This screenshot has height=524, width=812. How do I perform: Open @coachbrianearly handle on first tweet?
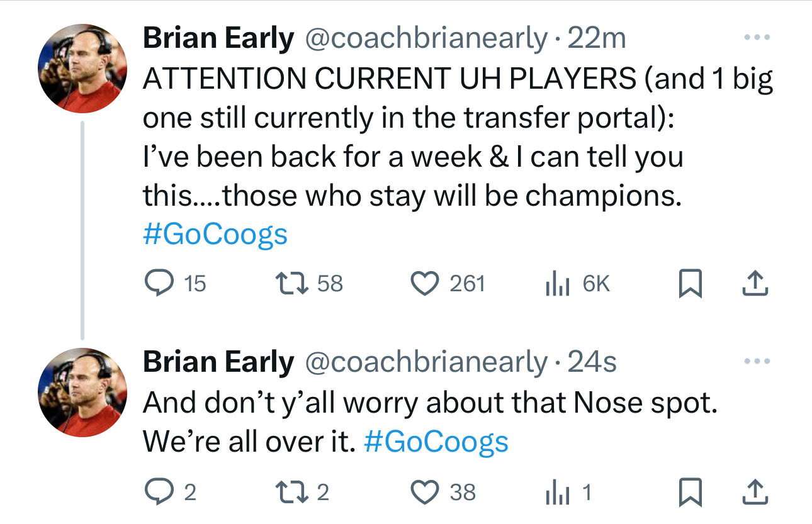[x=427, y=39]
